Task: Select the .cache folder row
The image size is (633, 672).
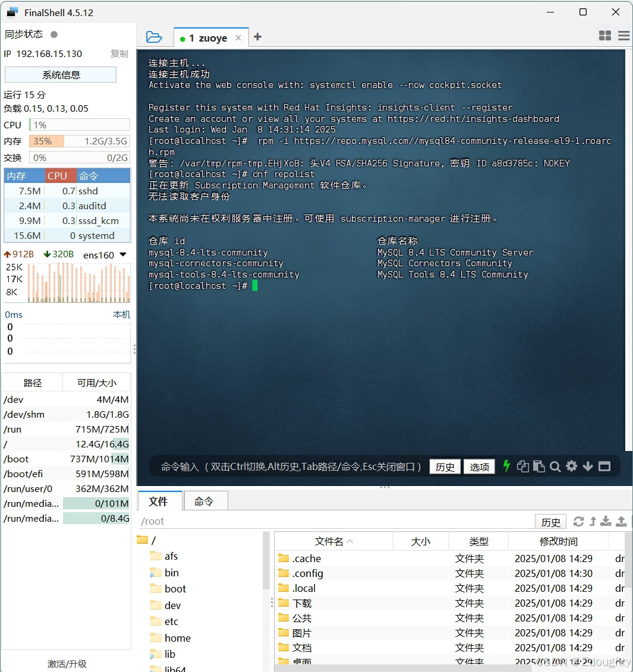Action: [451, 559]
